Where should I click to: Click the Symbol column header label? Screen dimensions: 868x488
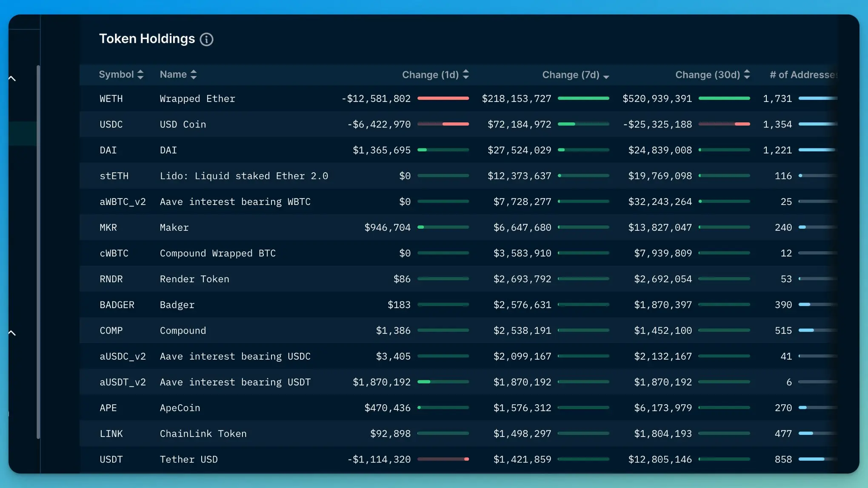[x=116, y=74]
